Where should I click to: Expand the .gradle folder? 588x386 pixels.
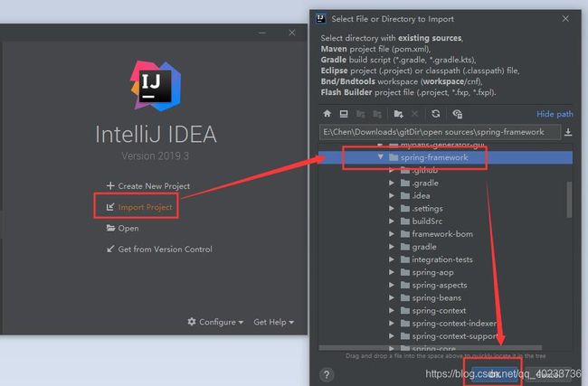[x=392, y=183]
